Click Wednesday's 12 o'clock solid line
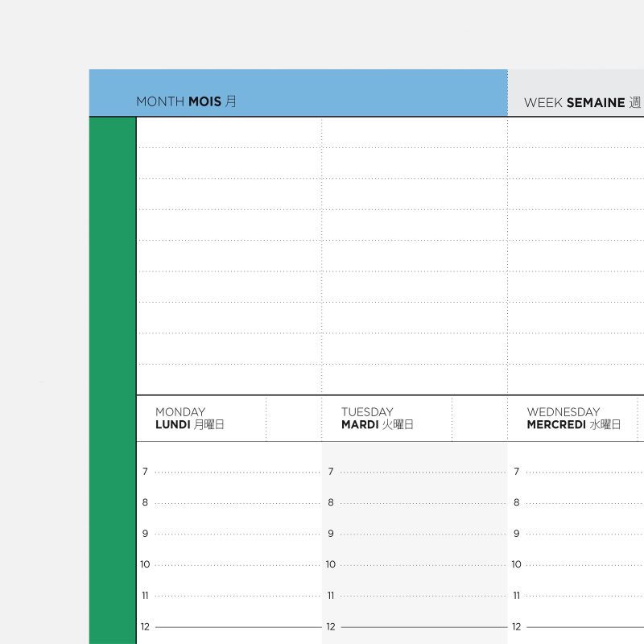Image resolution: width=644 pixels, height=644 pixels. pos(584,626)
